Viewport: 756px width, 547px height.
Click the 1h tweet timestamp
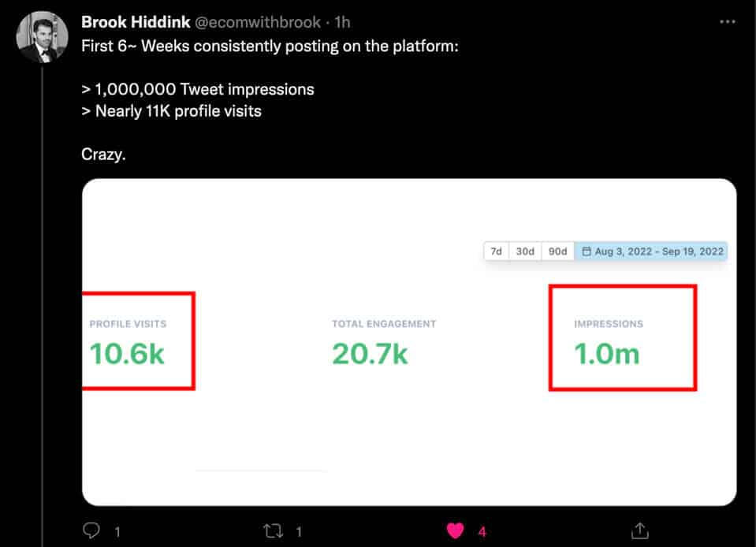point(343,22)
